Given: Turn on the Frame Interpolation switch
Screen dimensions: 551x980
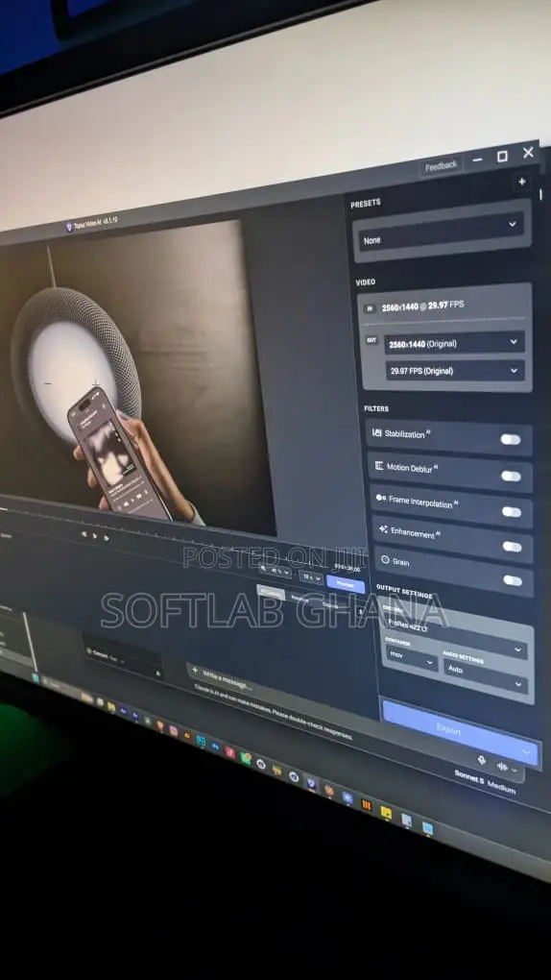Looking at the screenshot, I should [512, 512].
